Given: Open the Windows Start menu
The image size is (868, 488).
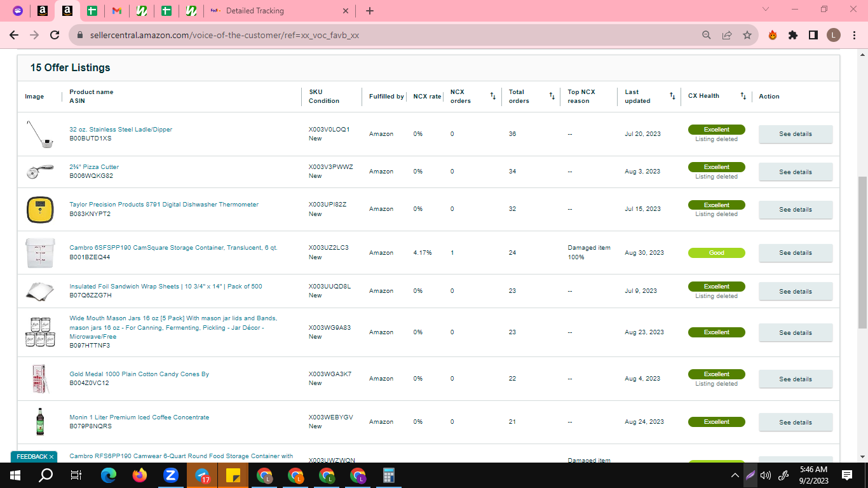Looking at the screenshot, I should [x=15, y=475].
